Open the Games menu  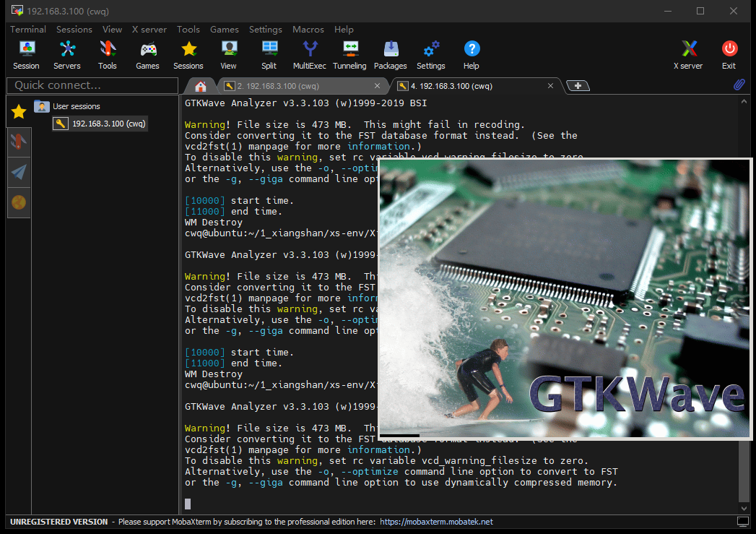pyautogui.click(x=224, y=30)
